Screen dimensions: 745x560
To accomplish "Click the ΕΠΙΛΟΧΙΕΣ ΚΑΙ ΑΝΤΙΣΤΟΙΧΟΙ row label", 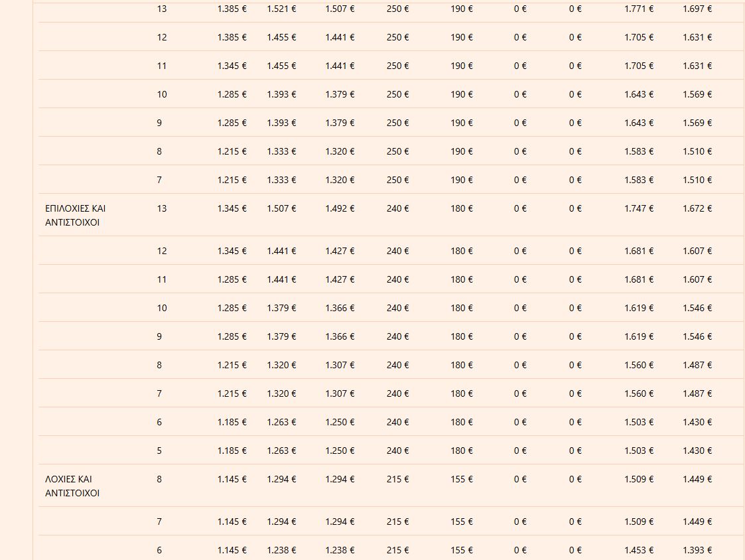I will (x=75, y=216).
